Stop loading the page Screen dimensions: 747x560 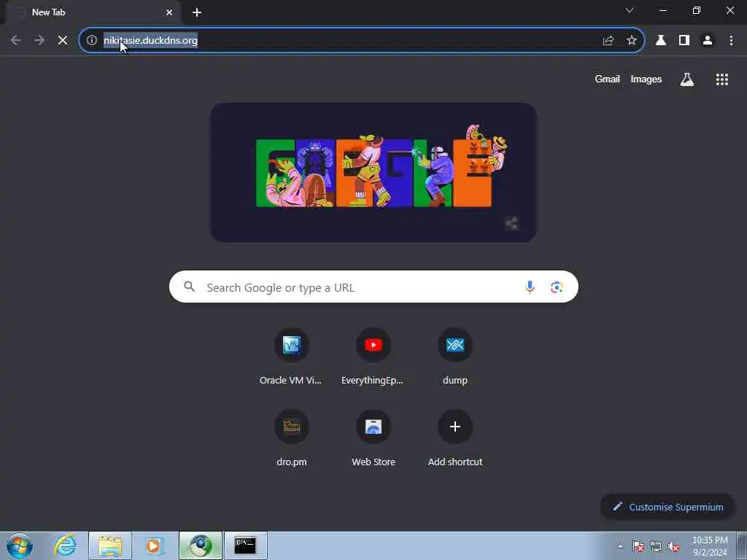tap(63, 41)
